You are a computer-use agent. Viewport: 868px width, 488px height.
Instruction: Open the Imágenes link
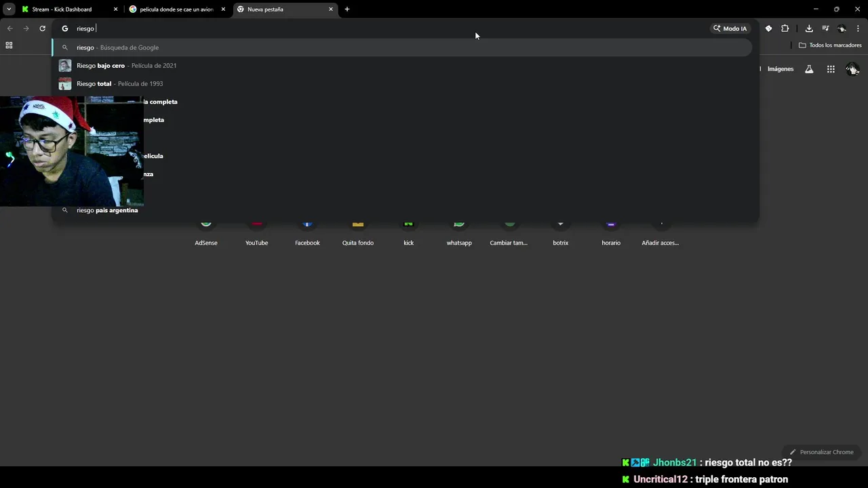coord(781,69)
